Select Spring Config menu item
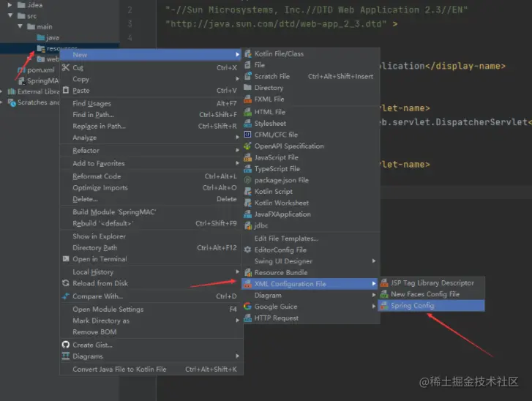The image size is (532, 401). point(432,306)
